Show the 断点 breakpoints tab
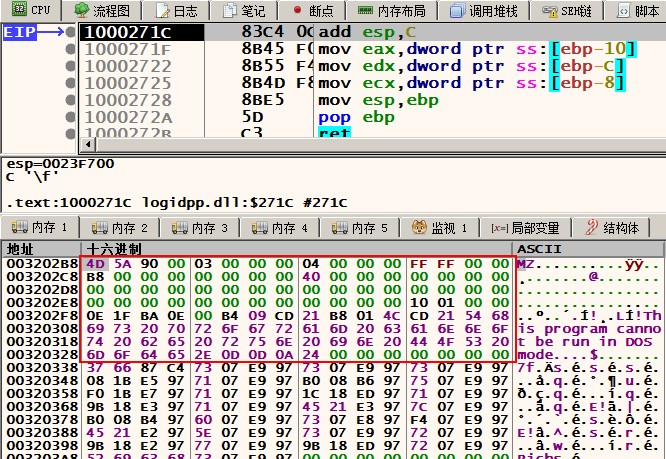The image size is (666, 459). pyautogui.click(x=312, y=10)
